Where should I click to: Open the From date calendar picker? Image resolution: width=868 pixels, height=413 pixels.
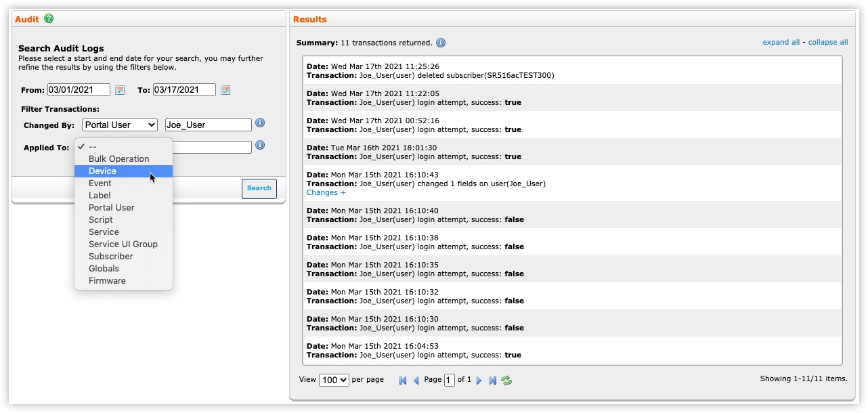pyautogui.click(x=120, y=90)
